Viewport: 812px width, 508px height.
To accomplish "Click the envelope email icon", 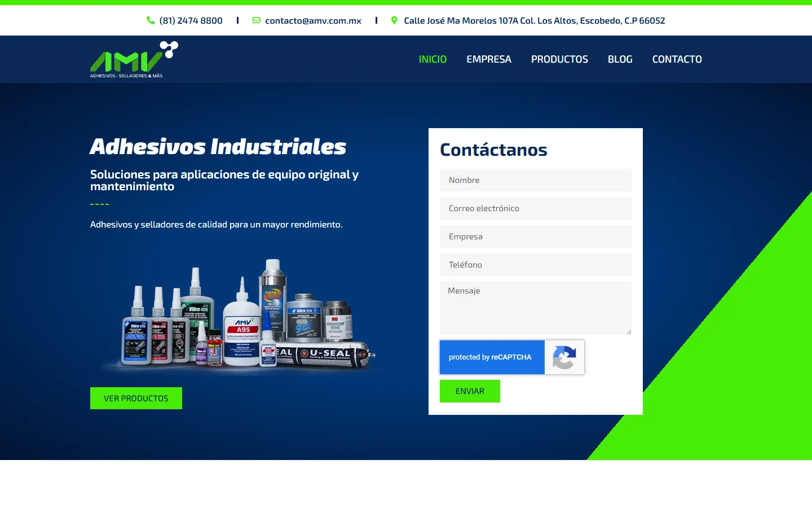I will [x=257, y=20].
